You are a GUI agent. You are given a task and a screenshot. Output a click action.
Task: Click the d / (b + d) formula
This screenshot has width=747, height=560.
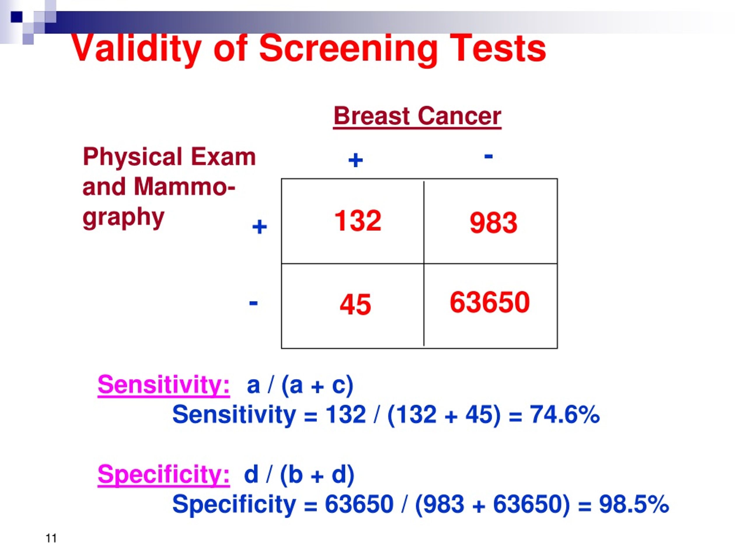(x=299, y=475)
